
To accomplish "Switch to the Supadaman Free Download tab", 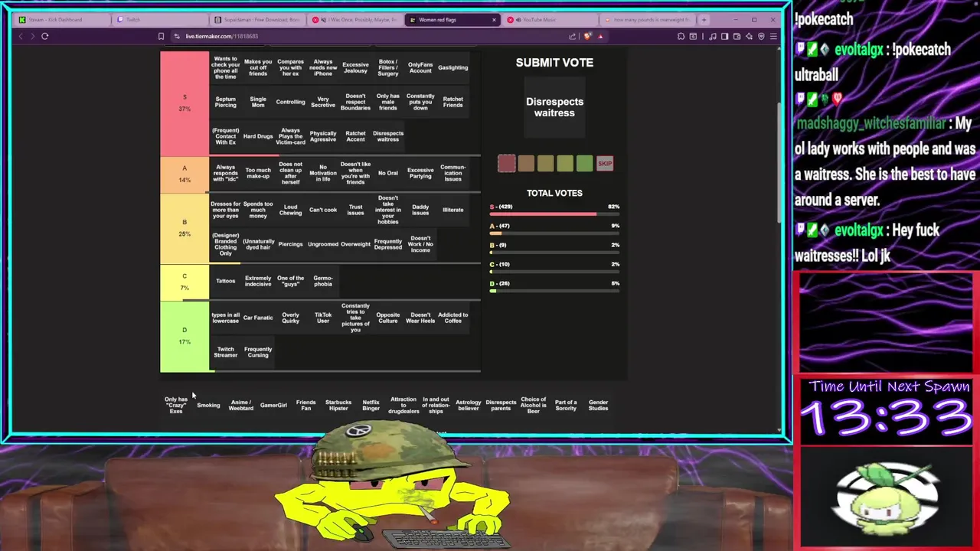I will tap(257, 20).
